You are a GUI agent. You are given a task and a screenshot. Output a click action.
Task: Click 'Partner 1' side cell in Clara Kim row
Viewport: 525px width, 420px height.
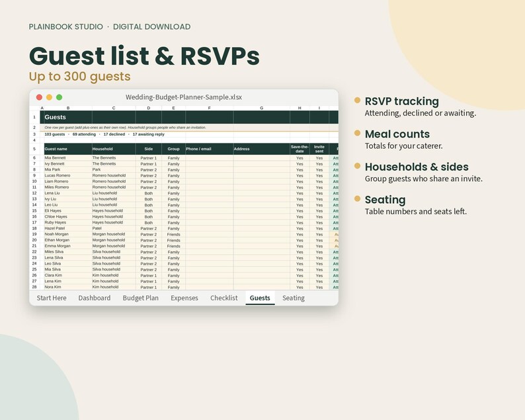pos(149,276)
